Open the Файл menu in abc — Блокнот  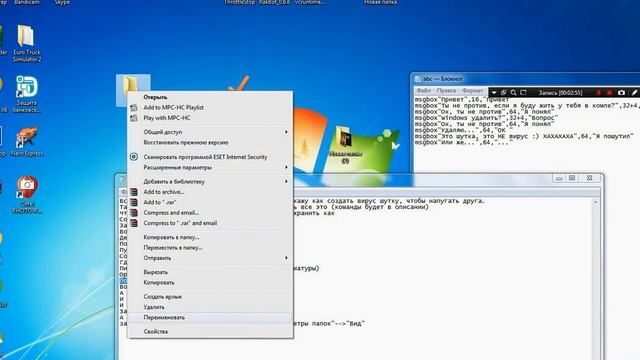point(424,90)
